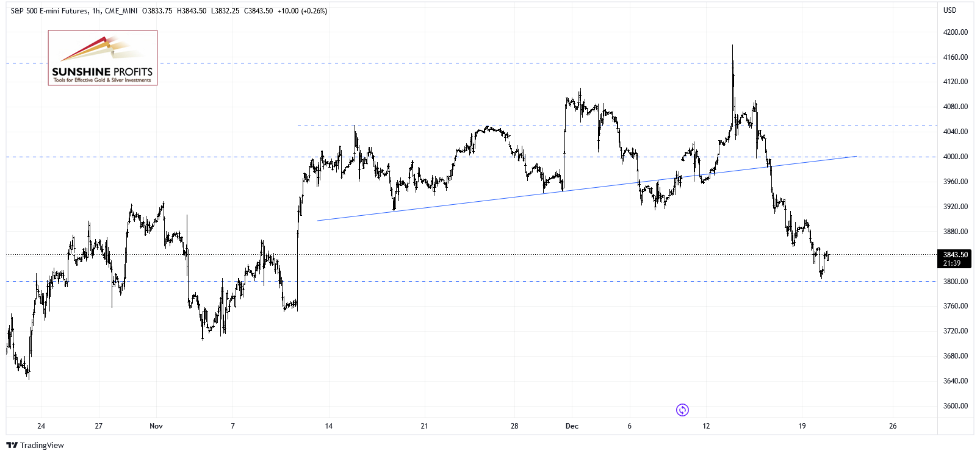The image size is (980, 456).
Task: Select the USD currency label
Action: (x=950, y=10)
